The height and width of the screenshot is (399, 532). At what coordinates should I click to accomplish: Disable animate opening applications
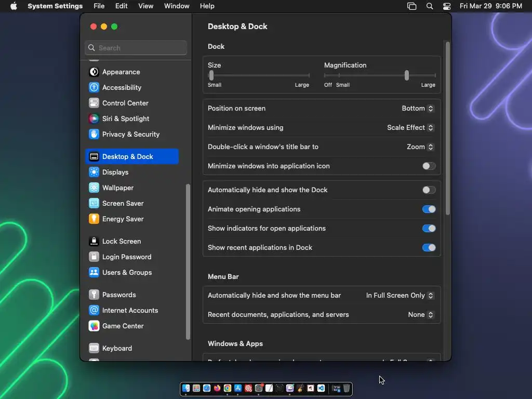point(429,209)
